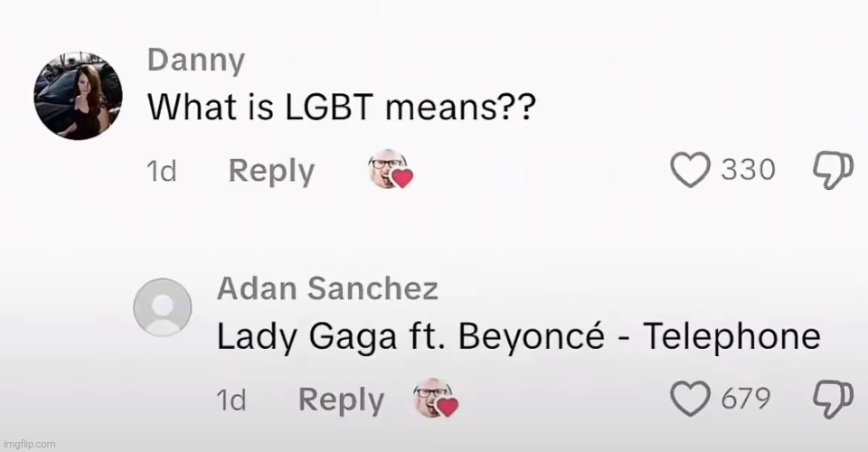
Task: Reply to Adan Sanchez's comment
Action: pyautogui.click(x=341, y=400)
